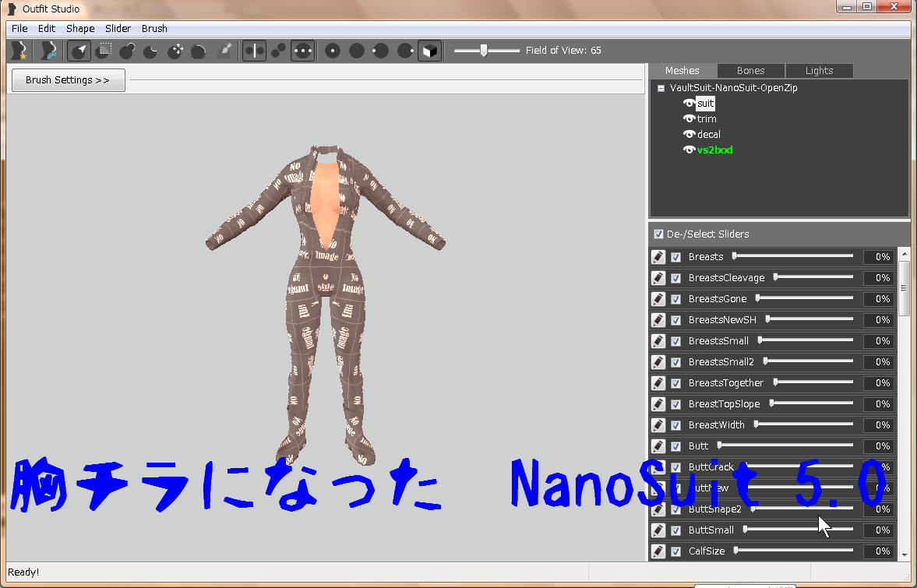Expand Brush Settings >> button

(x=69, y=80)
